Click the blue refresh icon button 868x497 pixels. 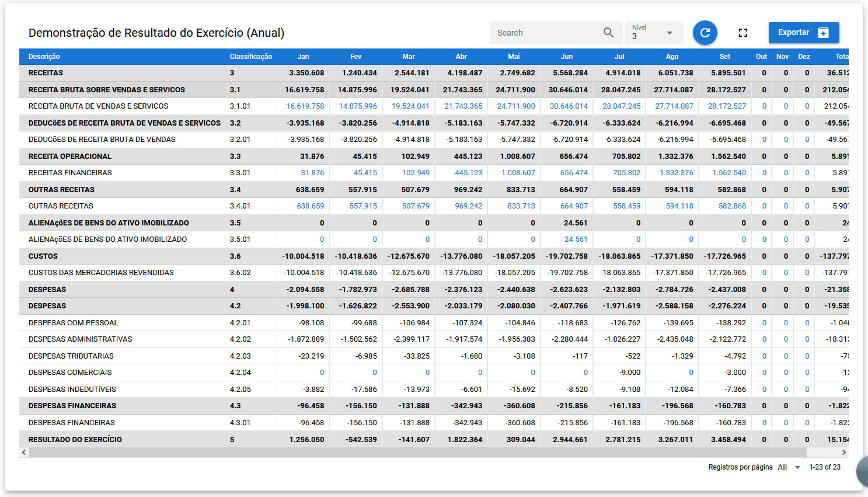click(705, 33)
